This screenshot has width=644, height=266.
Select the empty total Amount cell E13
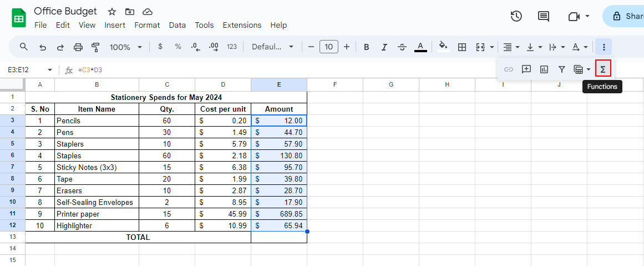point(279,237)
